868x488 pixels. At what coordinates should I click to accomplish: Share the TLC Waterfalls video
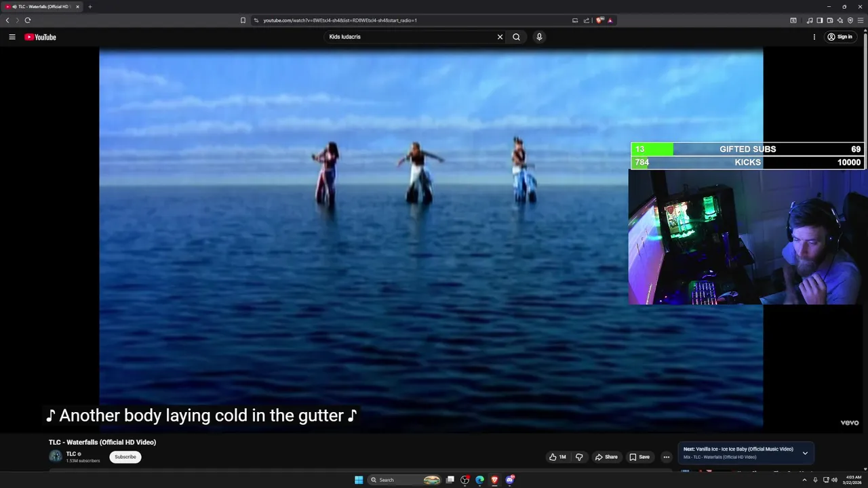point(606,457)
